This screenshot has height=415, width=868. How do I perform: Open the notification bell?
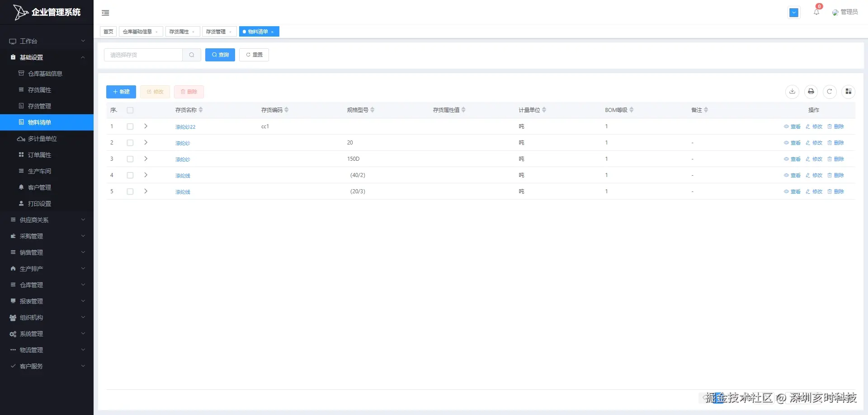[816, 12]
